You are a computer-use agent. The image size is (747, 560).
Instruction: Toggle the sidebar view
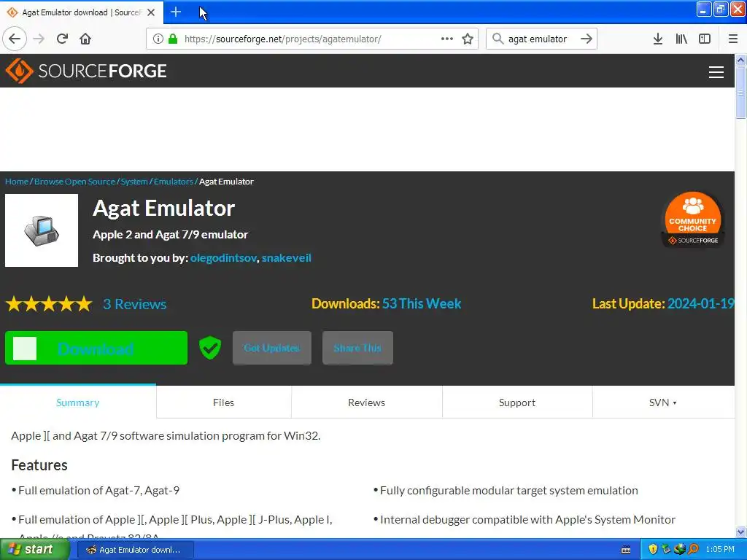705,39
